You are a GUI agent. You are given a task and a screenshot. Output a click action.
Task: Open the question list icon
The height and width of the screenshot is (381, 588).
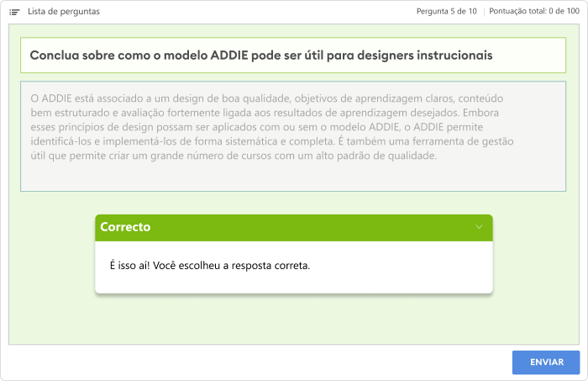[x=14, y=12]
